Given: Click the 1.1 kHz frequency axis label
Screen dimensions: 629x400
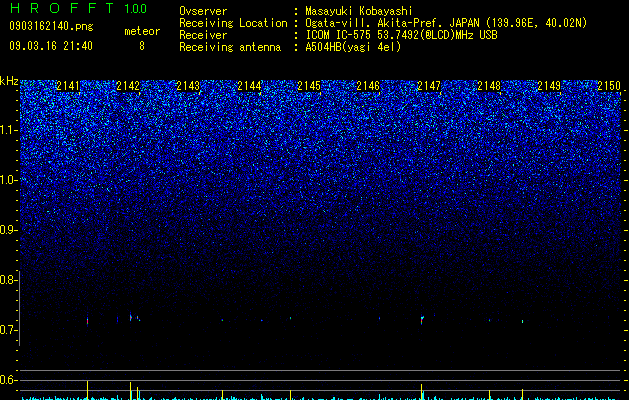Looking at the screenshot, I should [8, 130].
